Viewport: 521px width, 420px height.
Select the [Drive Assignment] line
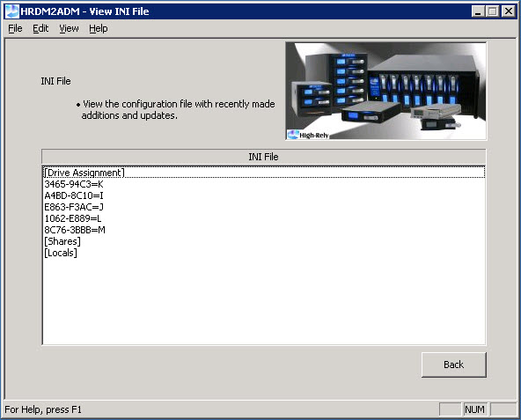click(264, 173)
